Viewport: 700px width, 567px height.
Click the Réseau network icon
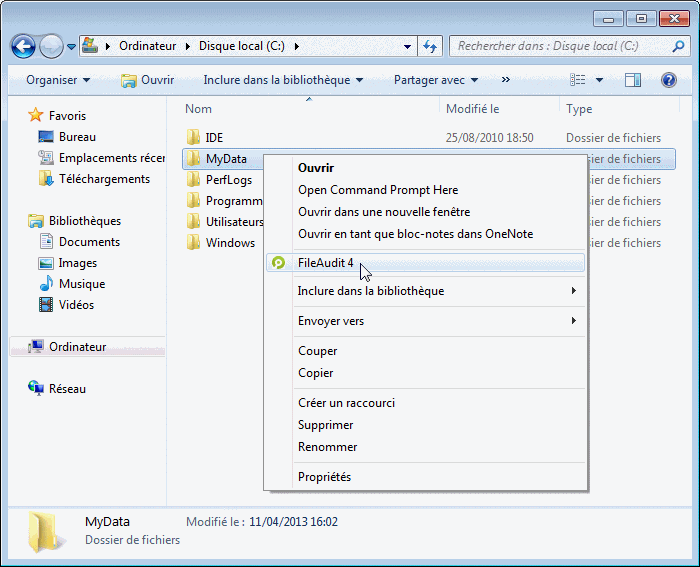point(36,389)
